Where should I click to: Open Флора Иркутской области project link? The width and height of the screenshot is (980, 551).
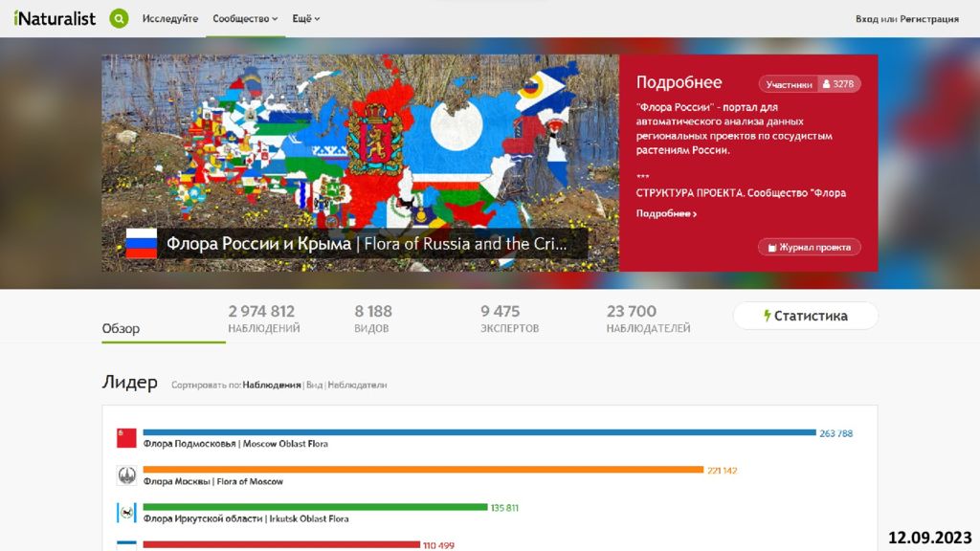(x=246, y=519)
